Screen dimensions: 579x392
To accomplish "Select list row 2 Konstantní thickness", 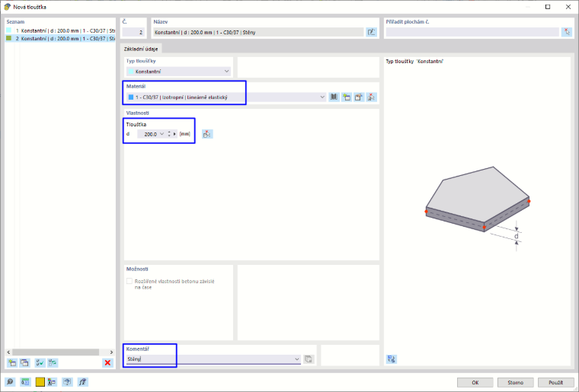I will click(x=60, y=38).
